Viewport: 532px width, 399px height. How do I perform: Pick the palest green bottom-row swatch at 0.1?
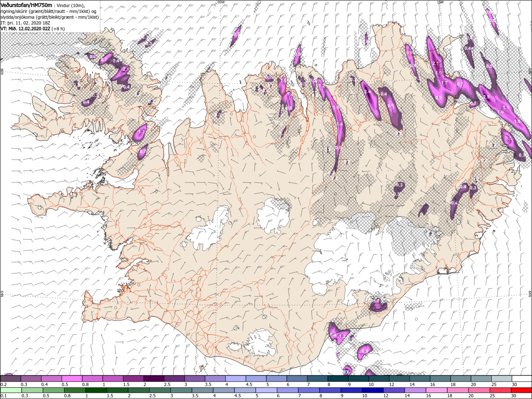point(10,390)
